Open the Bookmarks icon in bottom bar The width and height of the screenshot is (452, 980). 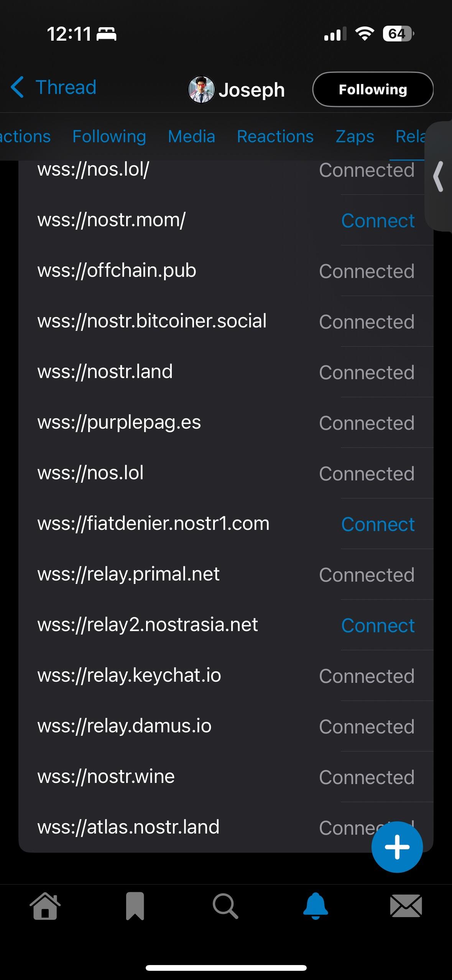point(135,906)
